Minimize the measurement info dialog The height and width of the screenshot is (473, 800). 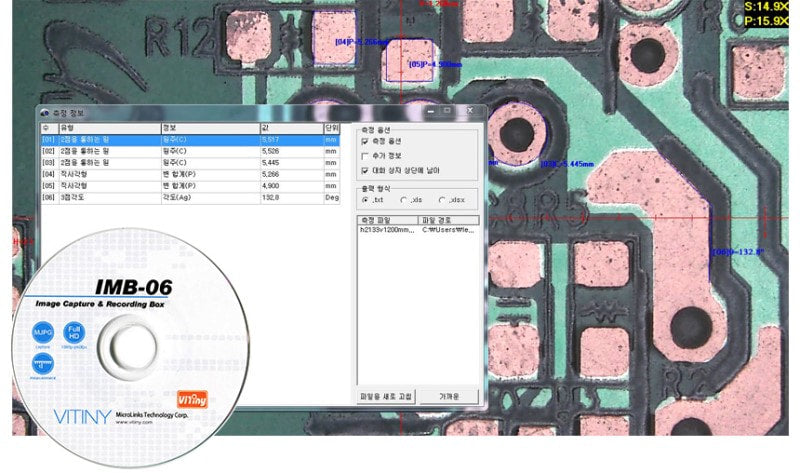point(427,112)
